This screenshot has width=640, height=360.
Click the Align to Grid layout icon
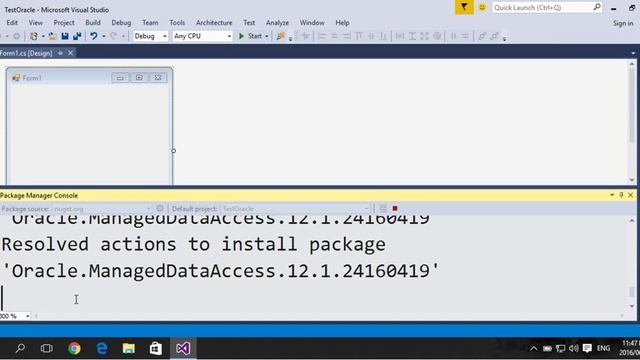pos(305,36)
